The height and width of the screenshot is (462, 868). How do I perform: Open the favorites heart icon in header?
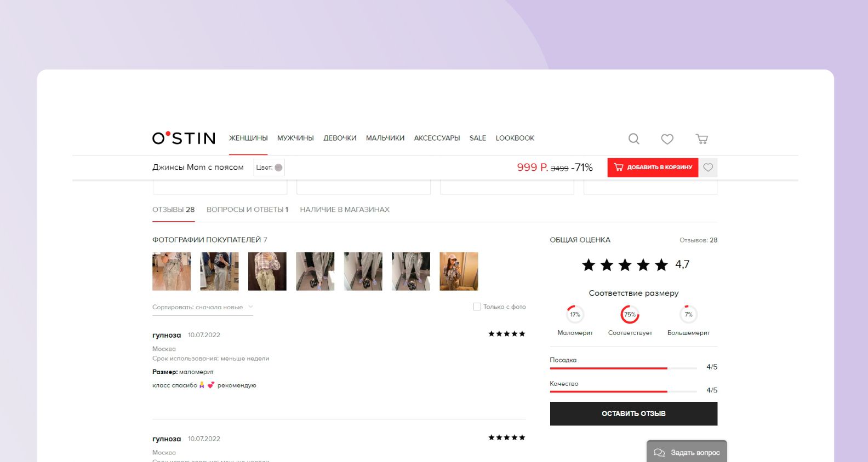667,139
